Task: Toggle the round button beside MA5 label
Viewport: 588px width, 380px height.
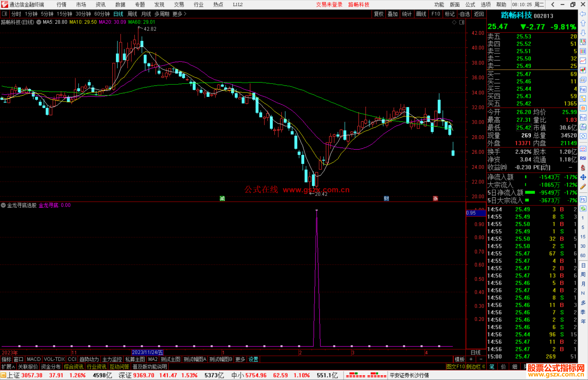Action: pos(39,22)
